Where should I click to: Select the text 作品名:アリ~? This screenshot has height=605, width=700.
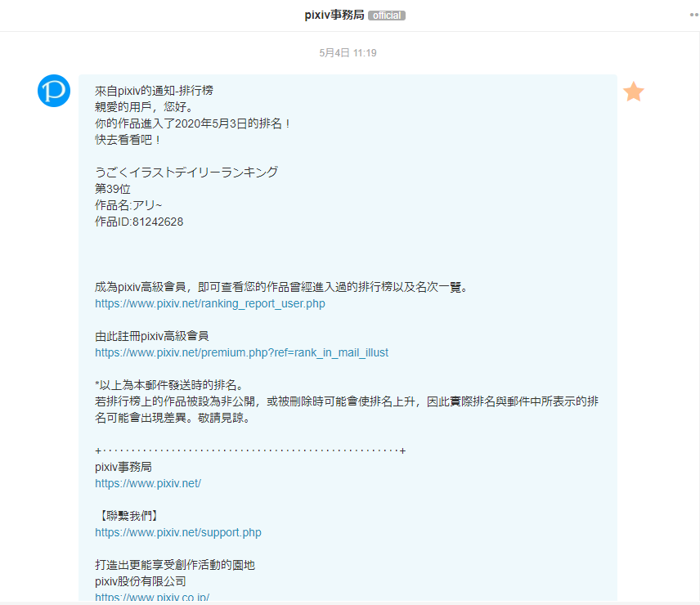click(x=128, y=205)
